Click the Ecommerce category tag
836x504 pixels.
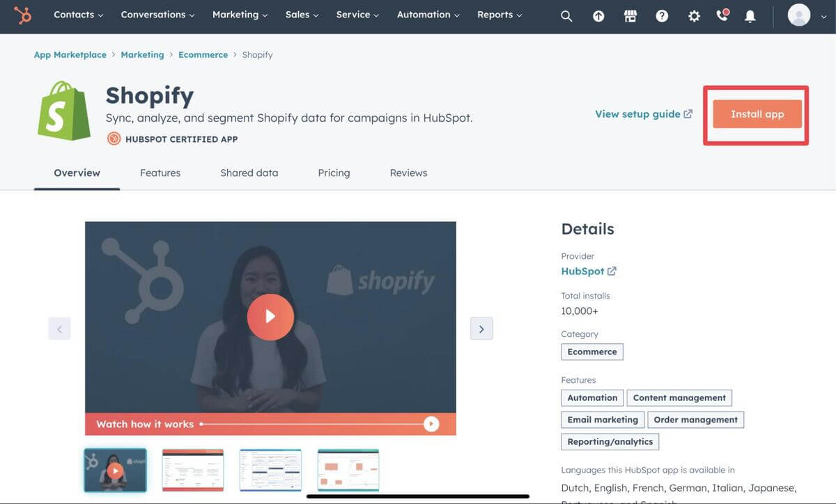click(x=592, y=352)
